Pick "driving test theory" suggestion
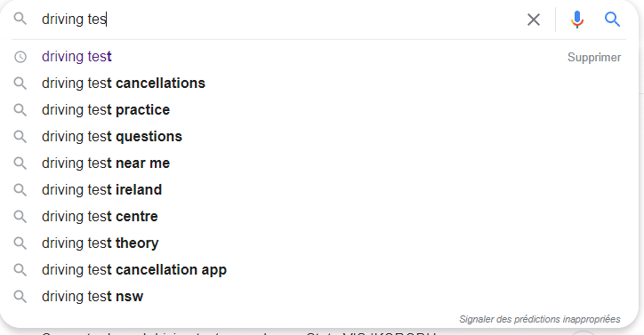 click(318, 243)
